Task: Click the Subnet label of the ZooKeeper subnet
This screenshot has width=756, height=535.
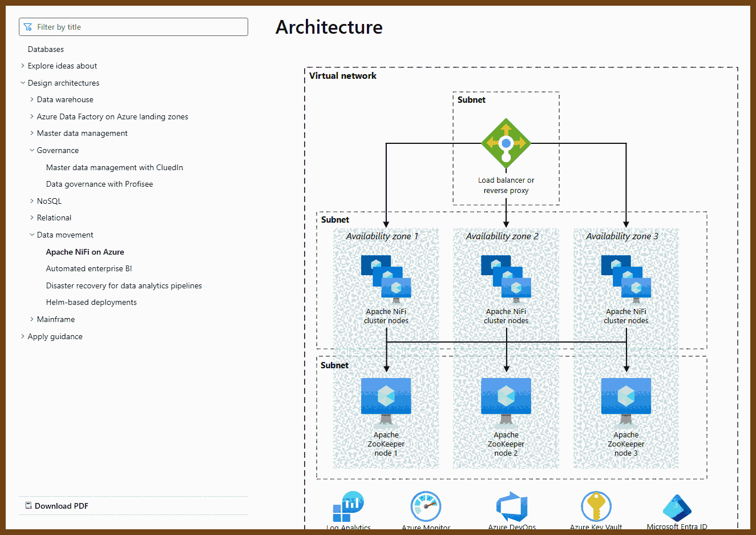Action: (334, 365)
